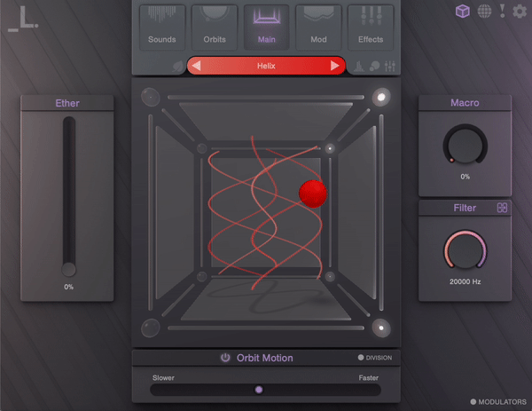Click the top-left cube corner sphere
Viewport: 532px width, 411px height.
point(151,97)
